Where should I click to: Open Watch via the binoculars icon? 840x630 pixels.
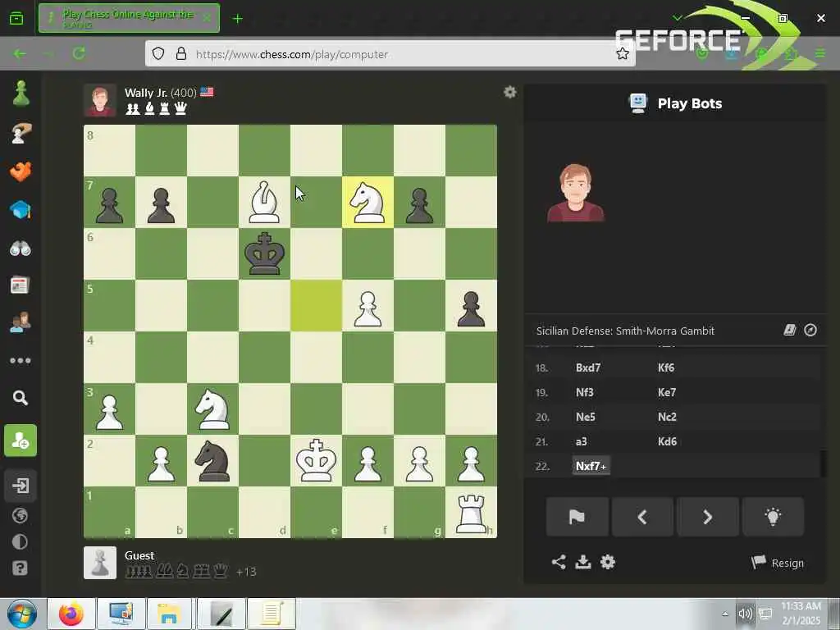(x=21, y=248)
